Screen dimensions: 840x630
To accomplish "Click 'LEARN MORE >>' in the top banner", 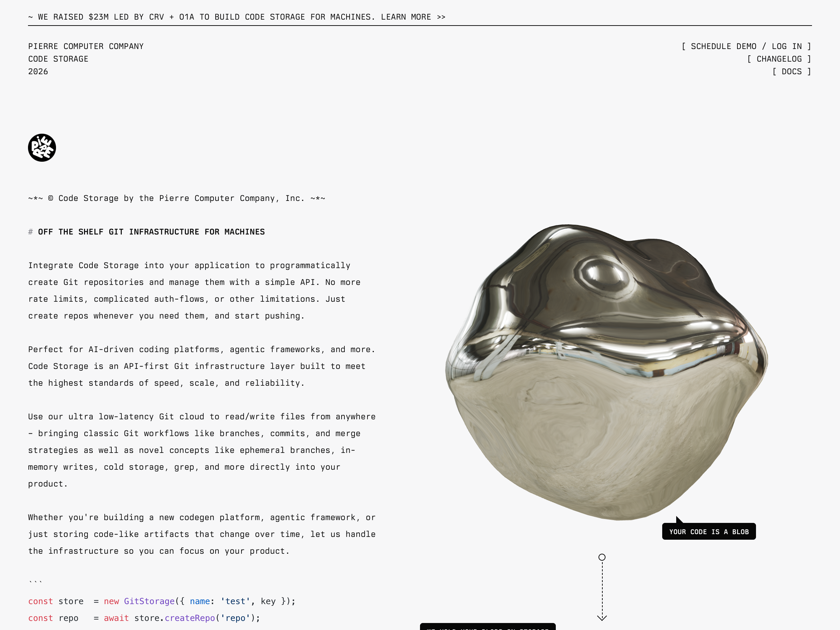I will [x=413, y=17].
